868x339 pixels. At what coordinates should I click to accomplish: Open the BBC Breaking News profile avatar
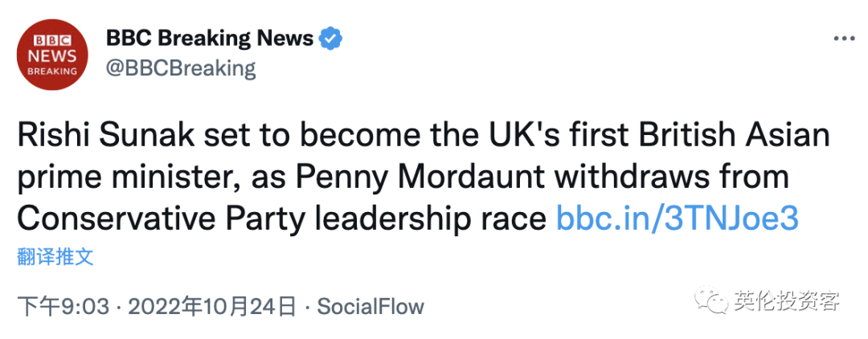click(52, 54)
